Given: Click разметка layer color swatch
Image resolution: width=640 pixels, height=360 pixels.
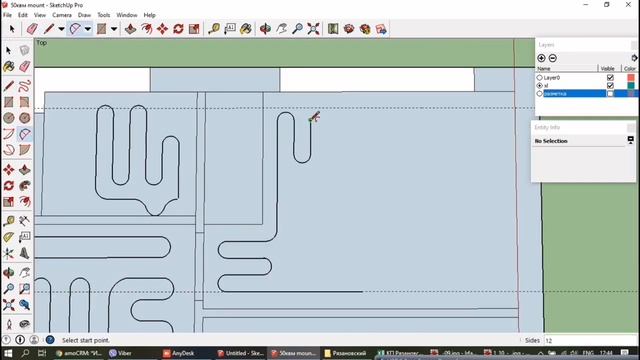Looking at the screenshot, I should point(631,94).
